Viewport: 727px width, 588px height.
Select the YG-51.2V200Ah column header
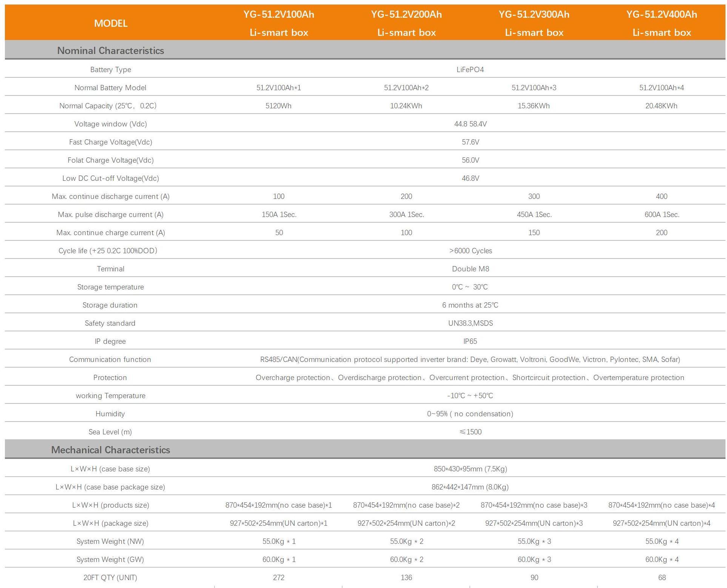(x=406, y=23)
